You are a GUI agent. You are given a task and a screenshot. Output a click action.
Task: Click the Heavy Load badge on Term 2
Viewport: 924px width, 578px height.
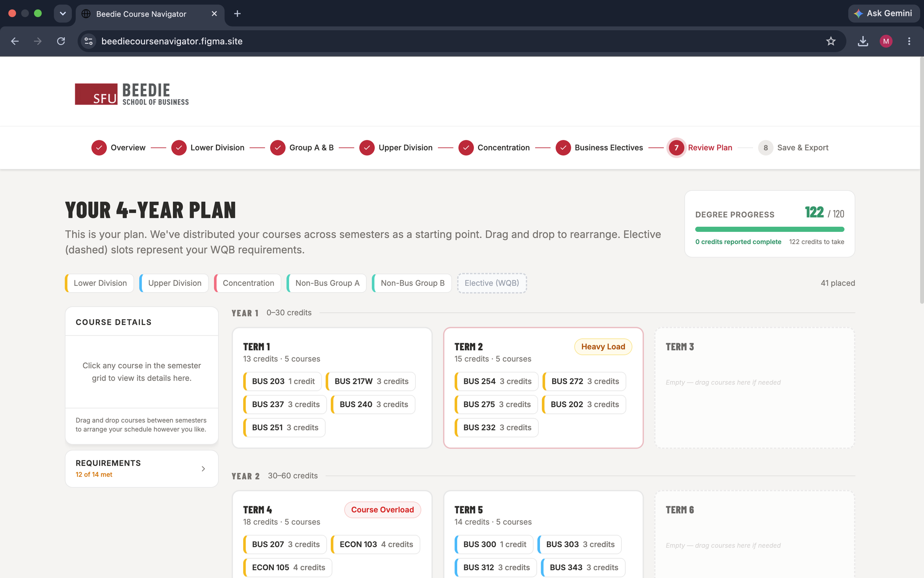click(603, 347)
